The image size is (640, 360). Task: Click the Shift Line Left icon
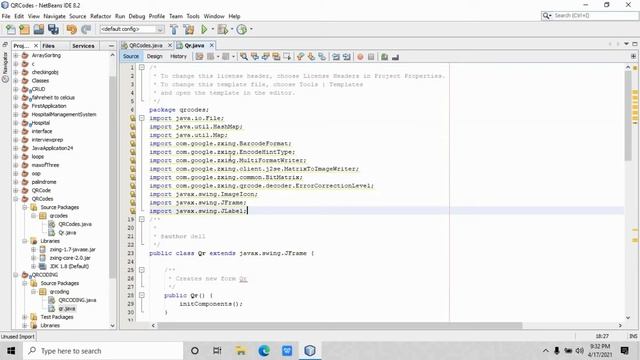[336, 57]
